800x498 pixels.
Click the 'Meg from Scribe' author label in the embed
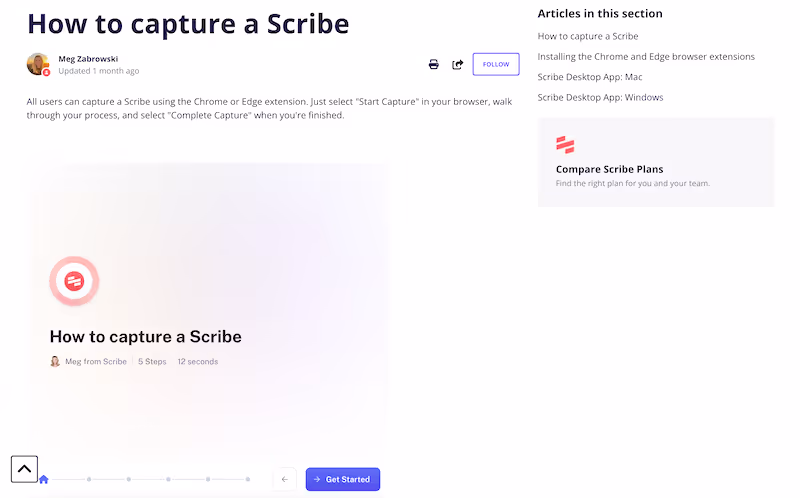tap(96, 361)
